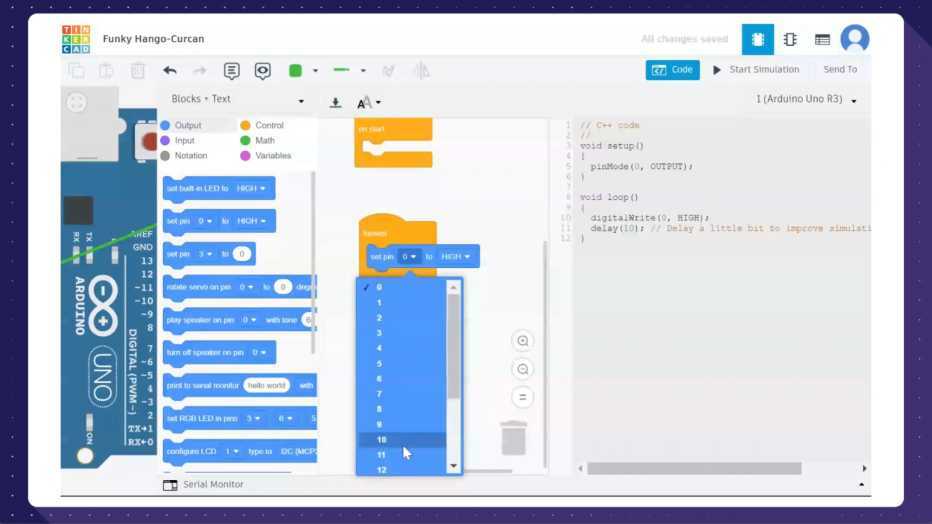
Task: Zoom out on the blocks workspace
Action: pos(522,369)
